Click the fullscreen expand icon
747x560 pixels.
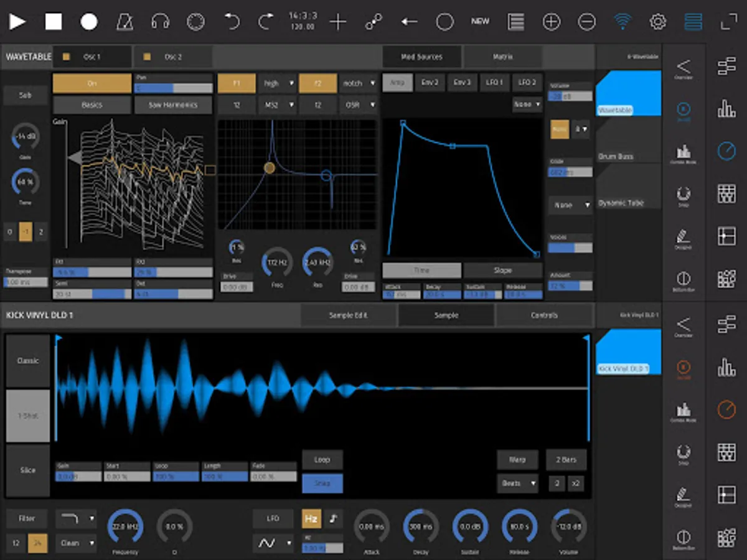point(729,22)
